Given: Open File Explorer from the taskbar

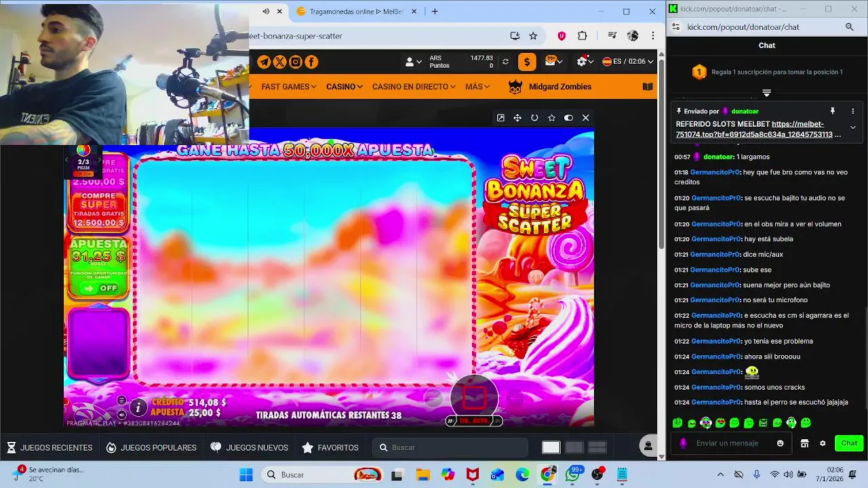Looking at the screenshot, I should click(422, 474).
